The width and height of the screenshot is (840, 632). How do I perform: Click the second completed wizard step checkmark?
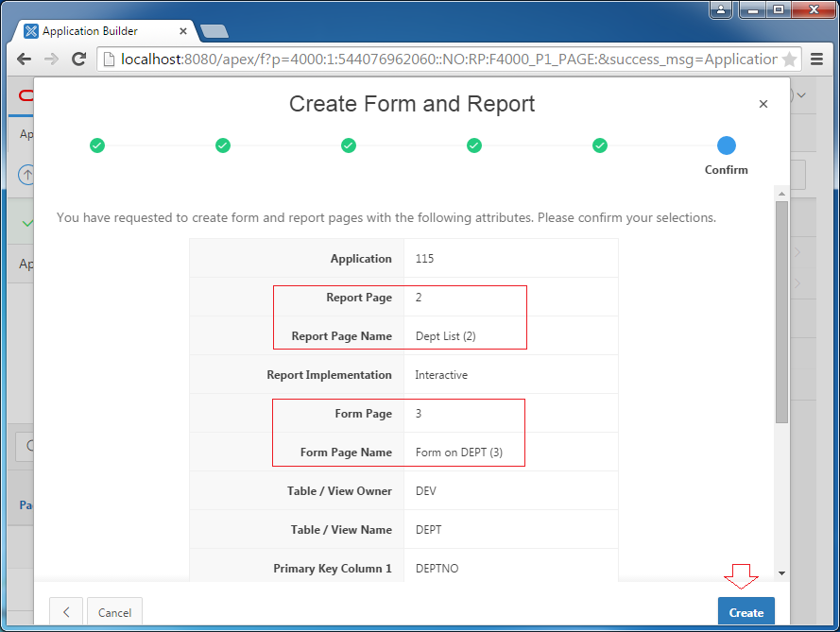point(223,145)
